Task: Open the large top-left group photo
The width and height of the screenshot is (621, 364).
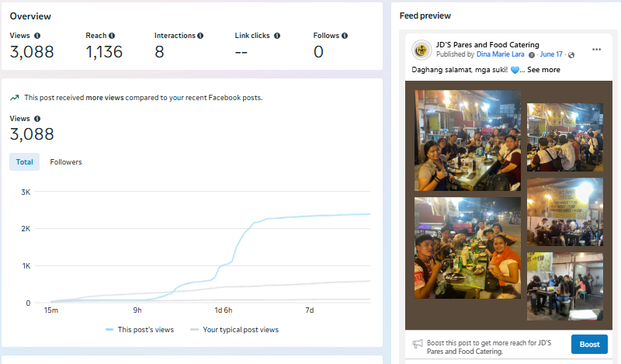Action: pos(467,140)
